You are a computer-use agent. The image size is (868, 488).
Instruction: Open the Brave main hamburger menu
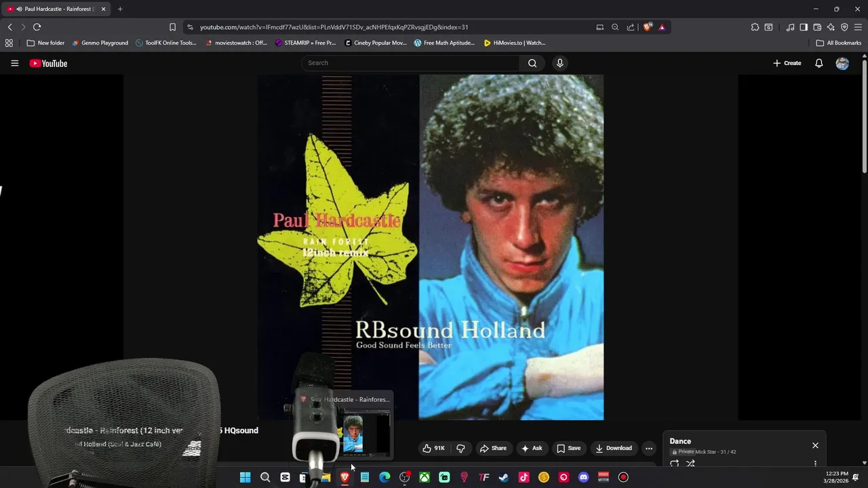(x=858, y=27)
